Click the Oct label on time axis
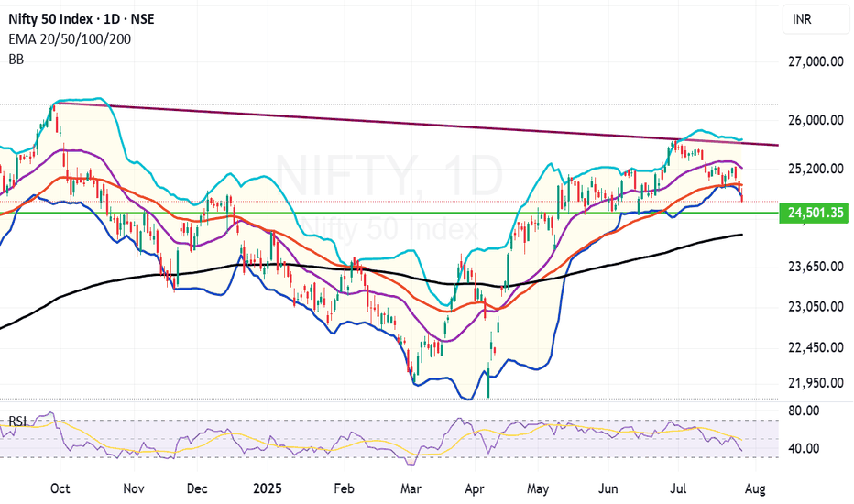Viewport: 854px width, 504px height. 60,488
